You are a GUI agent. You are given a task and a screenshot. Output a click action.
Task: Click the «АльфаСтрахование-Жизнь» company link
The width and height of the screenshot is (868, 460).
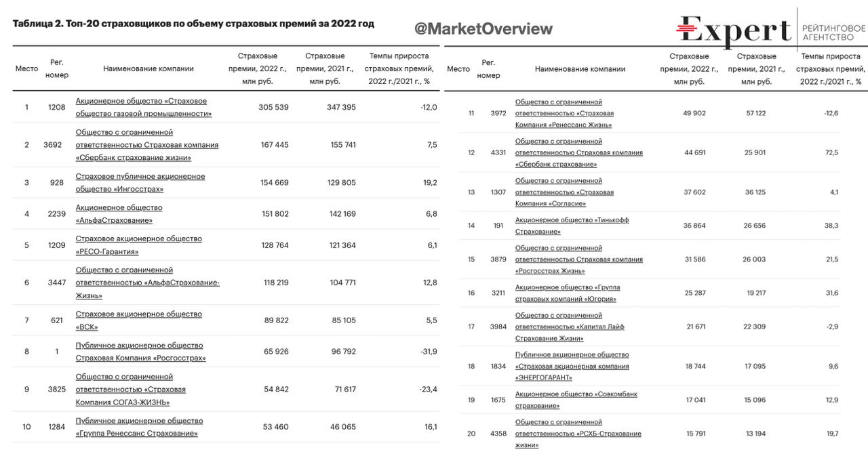click(147, 283)
